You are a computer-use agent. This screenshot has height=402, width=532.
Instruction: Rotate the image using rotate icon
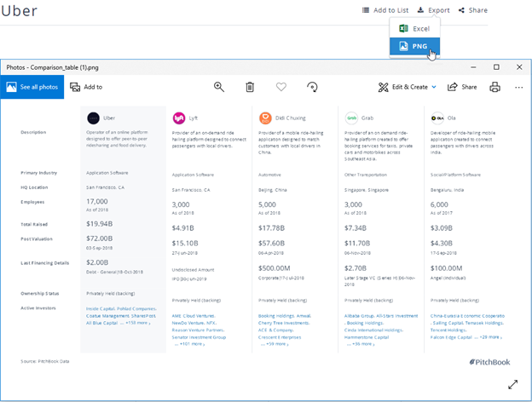click(x=312, y=87)
